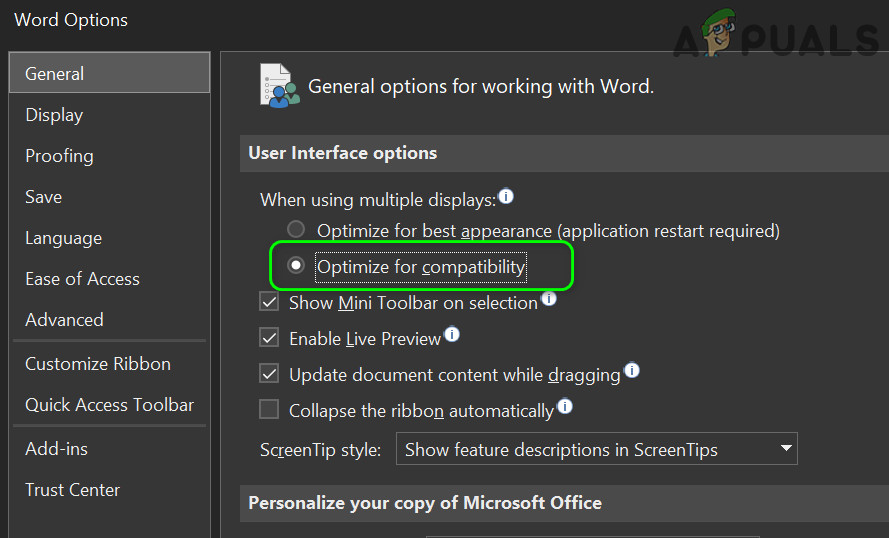Image resolution: width=889 pixels, height=538 pixels.
Task: Click info icon next to Collapse the ribbon
Action: click(565, 407)
